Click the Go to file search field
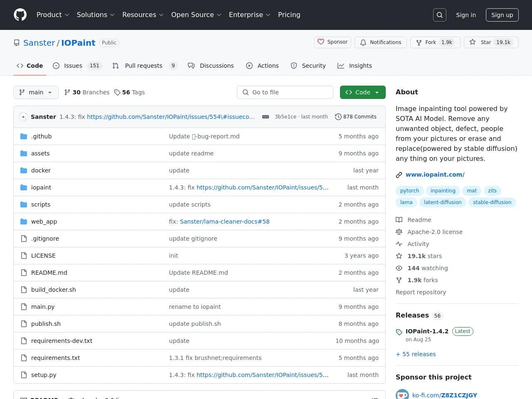This screenshot has width=532, height=399. pos(285,92)
